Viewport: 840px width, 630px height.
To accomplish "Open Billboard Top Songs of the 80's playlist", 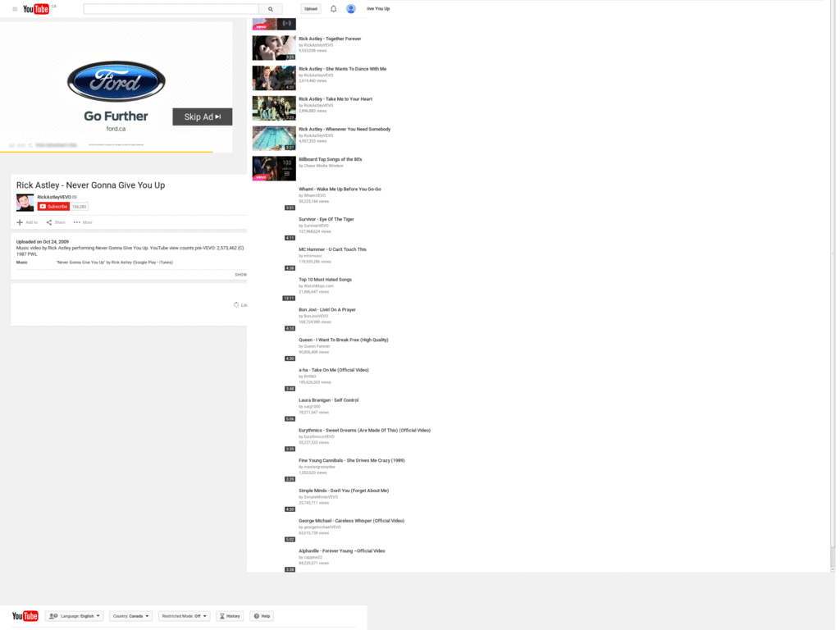I will point(330,160).
